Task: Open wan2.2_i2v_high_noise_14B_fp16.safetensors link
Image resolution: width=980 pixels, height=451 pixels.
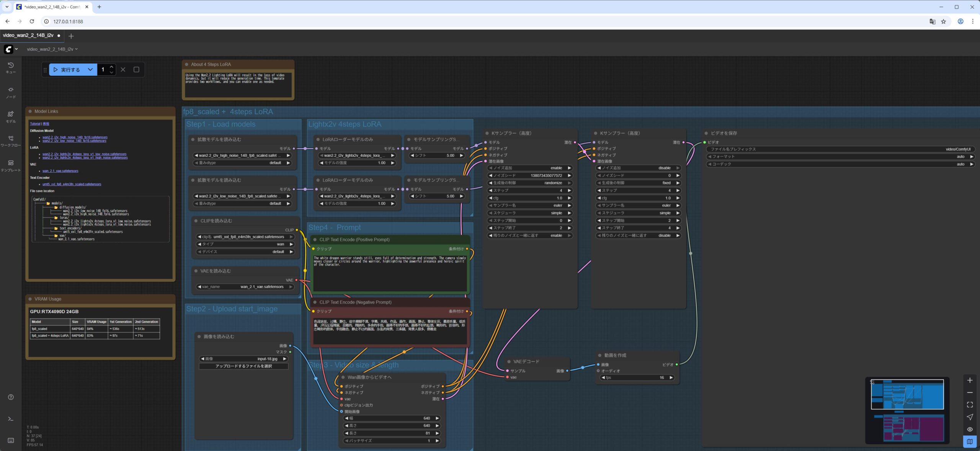Action: 75,137
